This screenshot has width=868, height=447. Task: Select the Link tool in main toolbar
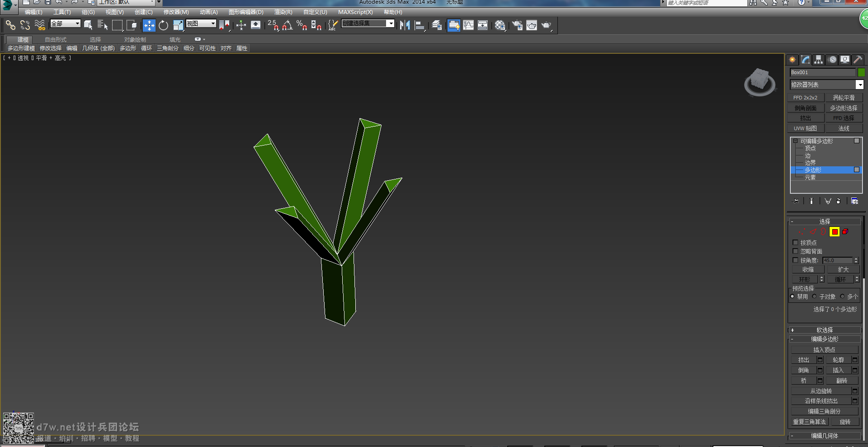pyautogui.click(x=10, y=25)
